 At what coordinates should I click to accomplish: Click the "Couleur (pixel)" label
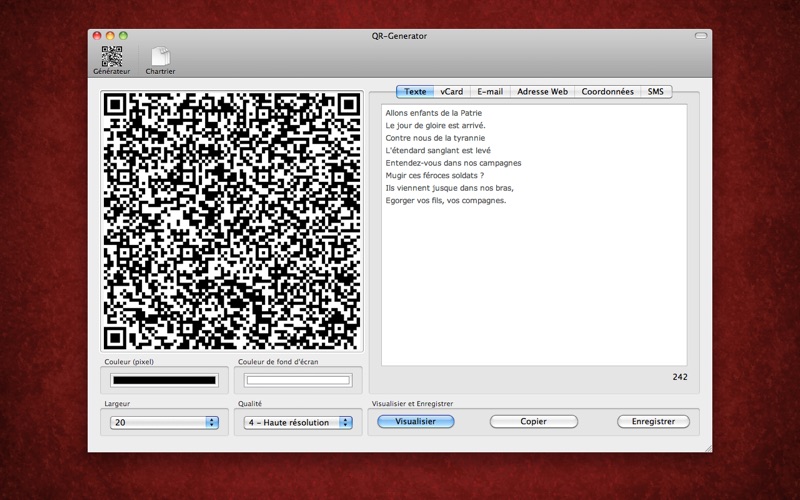(129, 362)
